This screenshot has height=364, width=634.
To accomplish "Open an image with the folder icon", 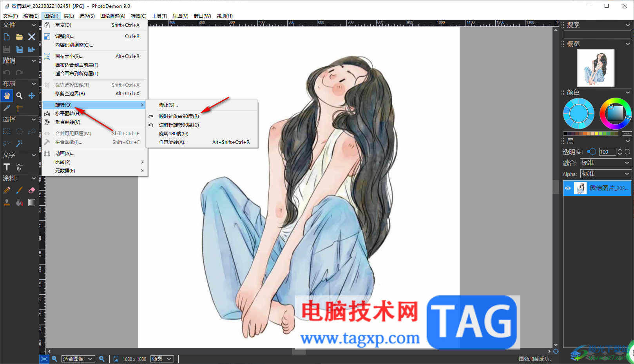I will [19, 37].
